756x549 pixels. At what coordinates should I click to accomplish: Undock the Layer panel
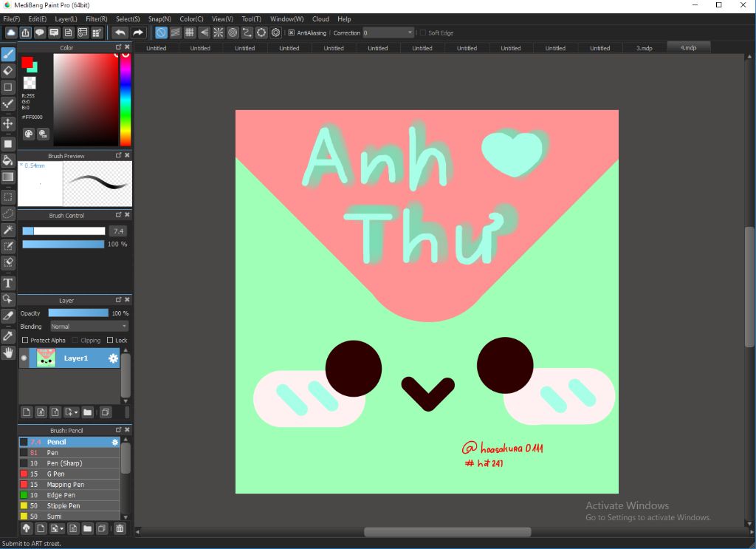point(119,299)
